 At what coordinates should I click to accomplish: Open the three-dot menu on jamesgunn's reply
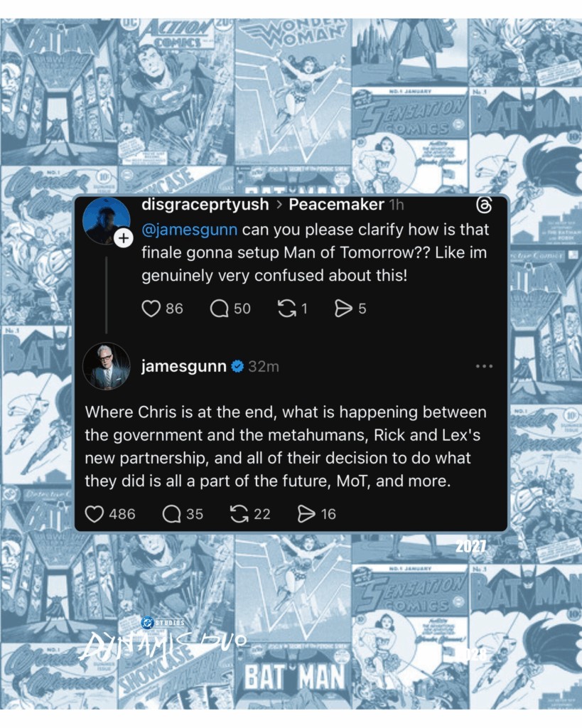[x=484, y=366]
